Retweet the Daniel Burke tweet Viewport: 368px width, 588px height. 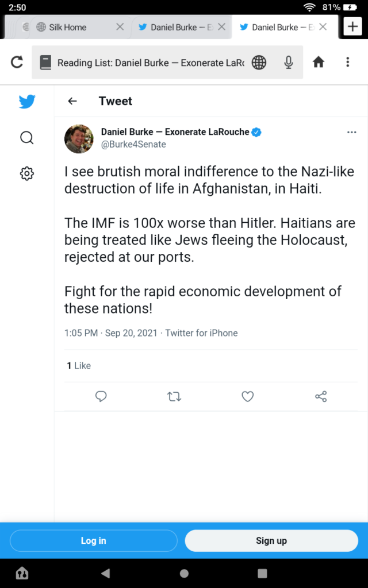click(x=174, y=396)
